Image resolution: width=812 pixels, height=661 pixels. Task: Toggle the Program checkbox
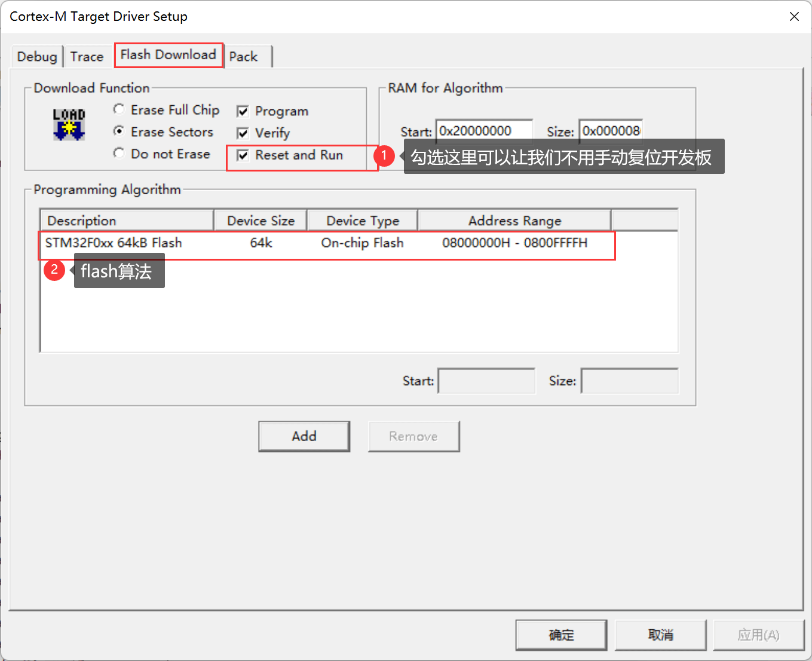(243, 111)
